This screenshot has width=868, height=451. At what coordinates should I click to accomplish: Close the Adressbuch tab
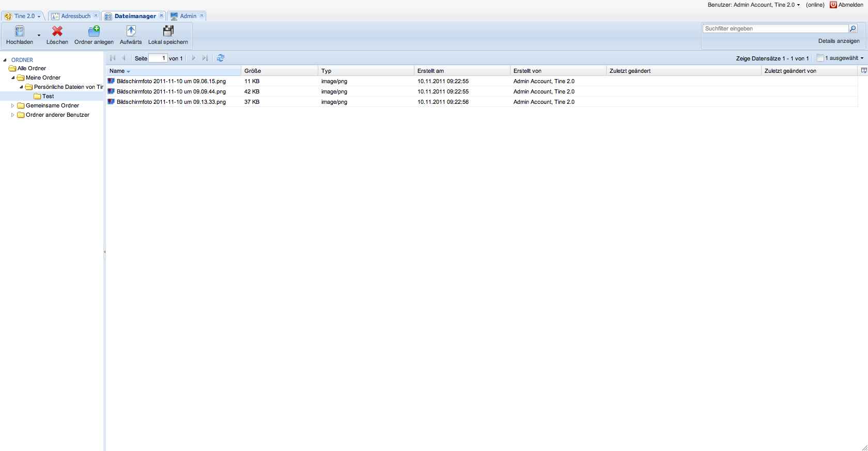[x=96, y=16]
